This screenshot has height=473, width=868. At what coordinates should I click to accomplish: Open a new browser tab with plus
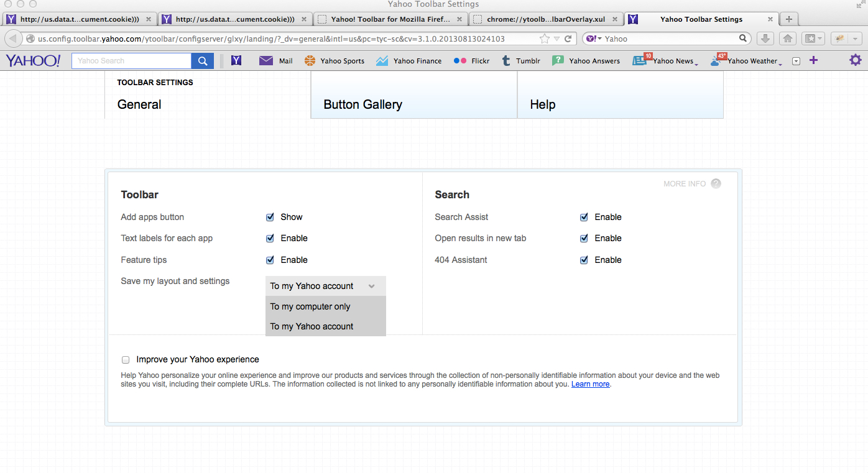point(789,19)
